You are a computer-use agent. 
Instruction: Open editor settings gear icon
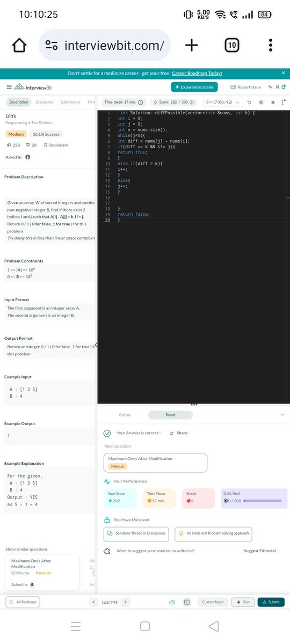(x=261, y=102)
